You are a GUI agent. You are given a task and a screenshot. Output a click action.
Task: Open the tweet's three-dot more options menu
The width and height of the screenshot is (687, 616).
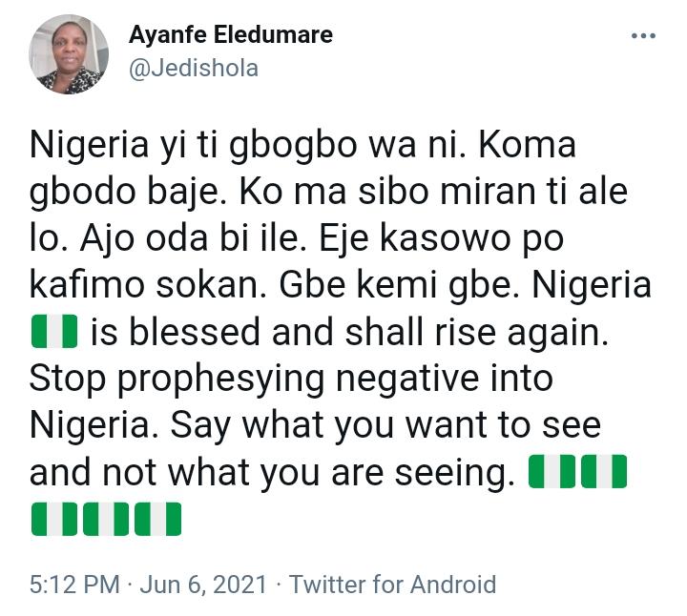[x=643, y=35]
